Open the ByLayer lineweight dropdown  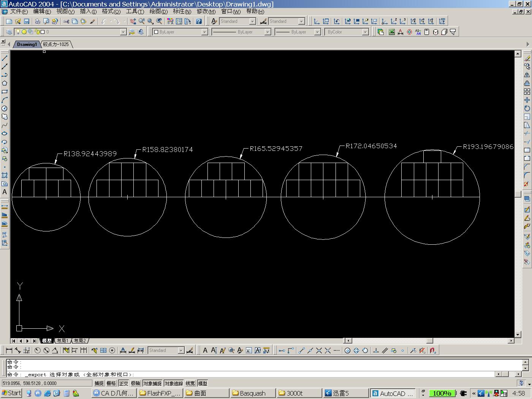[317, 32]
